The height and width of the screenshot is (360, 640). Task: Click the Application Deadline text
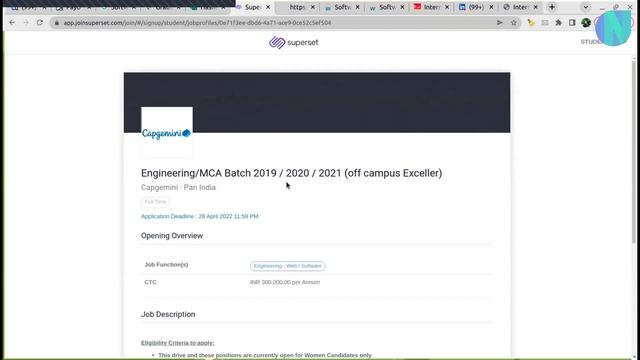pyautogui.click(x=200, y=216)
